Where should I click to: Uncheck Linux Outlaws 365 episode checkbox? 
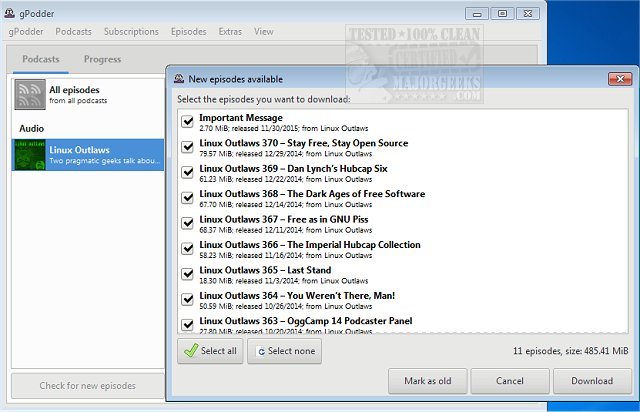pos(187,274)
